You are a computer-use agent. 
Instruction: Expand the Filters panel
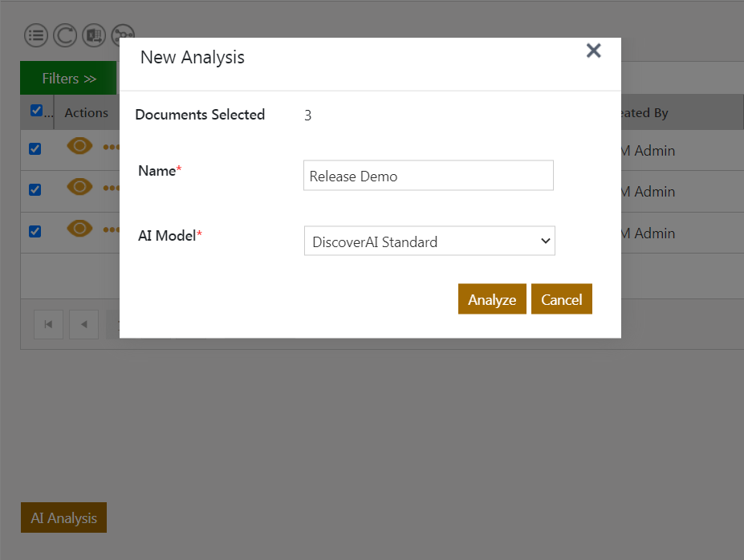68,79
